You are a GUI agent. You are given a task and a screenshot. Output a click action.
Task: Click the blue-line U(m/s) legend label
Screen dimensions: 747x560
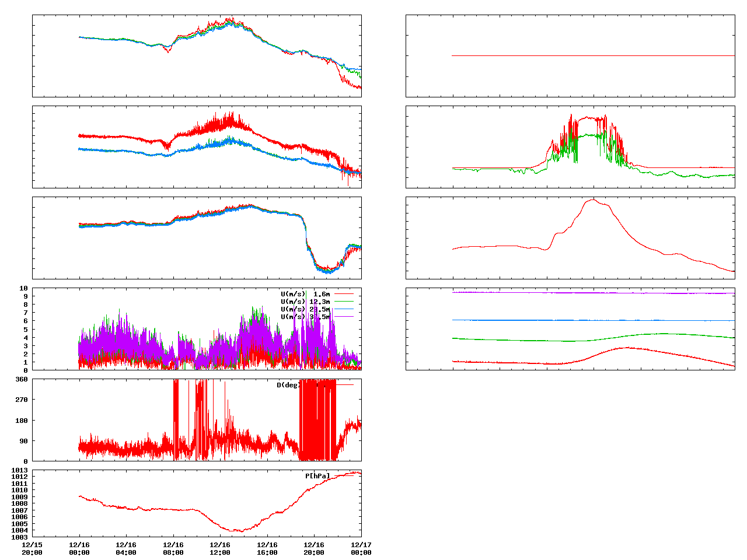tap(305, 309)
